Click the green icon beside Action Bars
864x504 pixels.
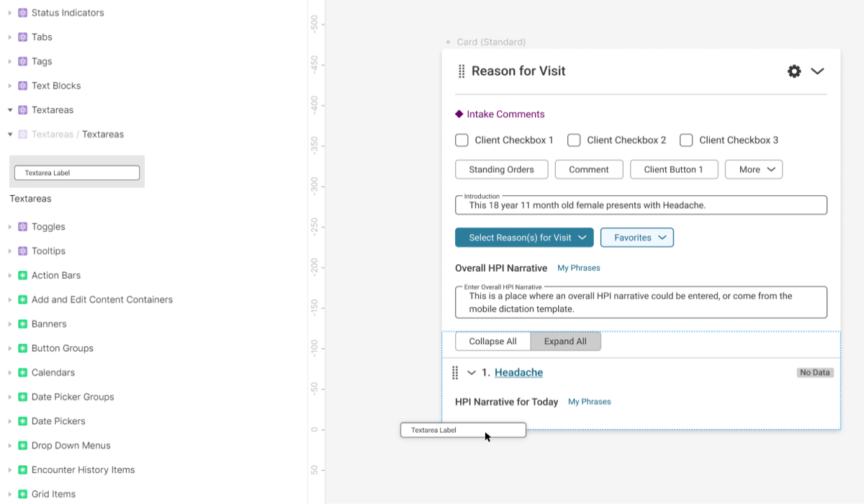point(22,276)
